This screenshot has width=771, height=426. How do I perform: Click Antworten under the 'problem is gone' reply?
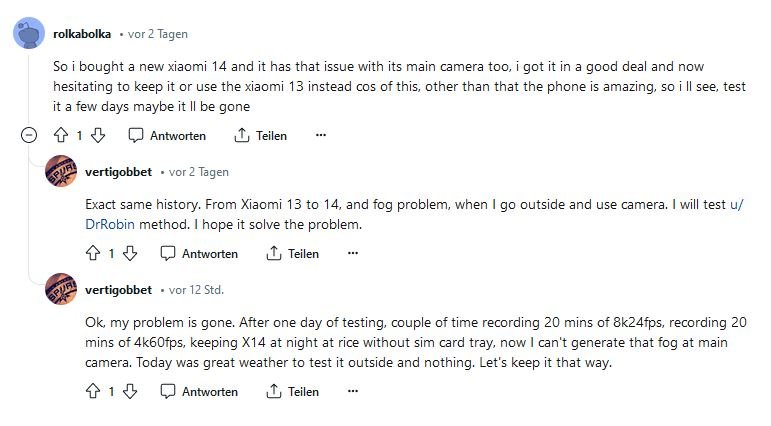point(200,391)
